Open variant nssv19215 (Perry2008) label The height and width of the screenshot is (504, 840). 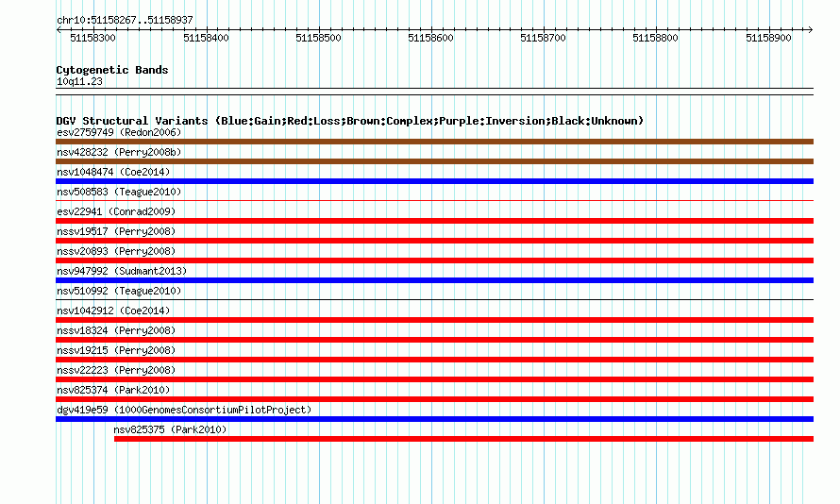click(116, 350)
